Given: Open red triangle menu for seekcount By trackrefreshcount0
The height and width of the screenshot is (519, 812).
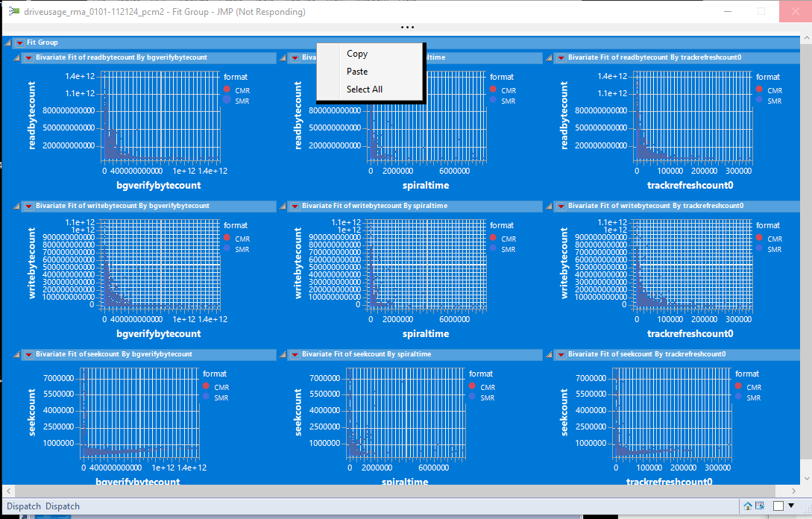Looking at the screenshot, I should [x=561, y=353].
